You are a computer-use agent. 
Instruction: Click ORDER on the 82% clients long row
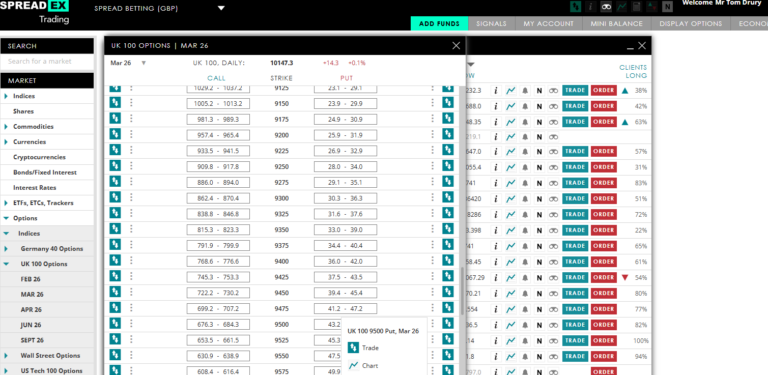coord(603,325)
